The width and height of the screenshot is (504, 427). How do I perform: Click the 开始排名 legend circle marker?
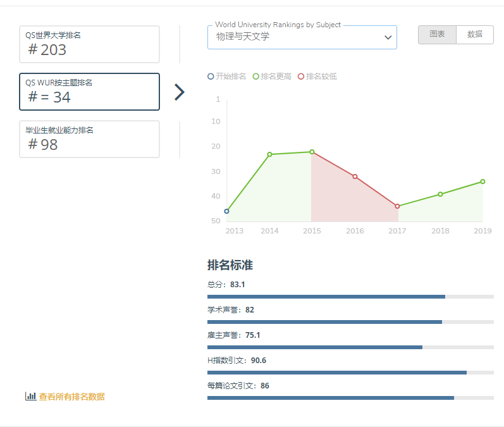coord(211,77)
